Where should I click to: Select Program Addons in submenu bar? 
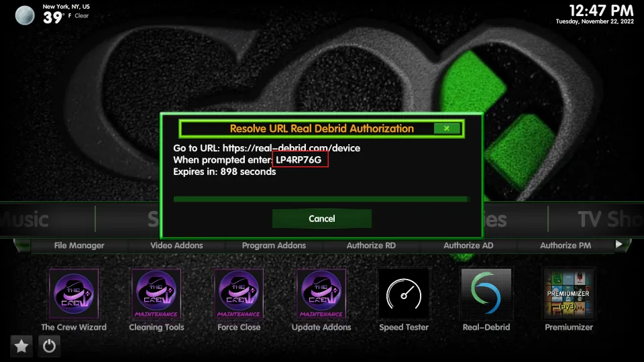274,245
